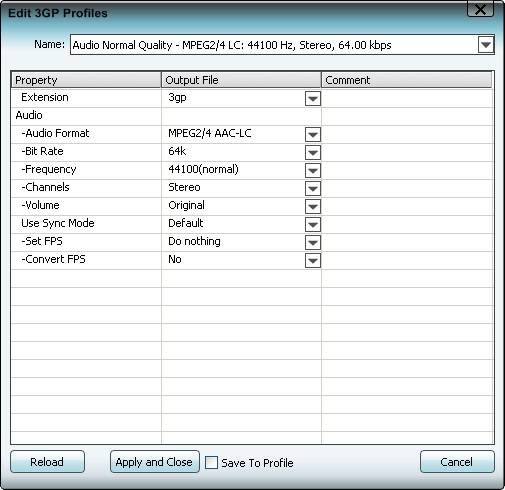This screenshot has width=505, height=490.
Task: Open the Use Sync Mode dropdown arrow
Action: (313, 225)
